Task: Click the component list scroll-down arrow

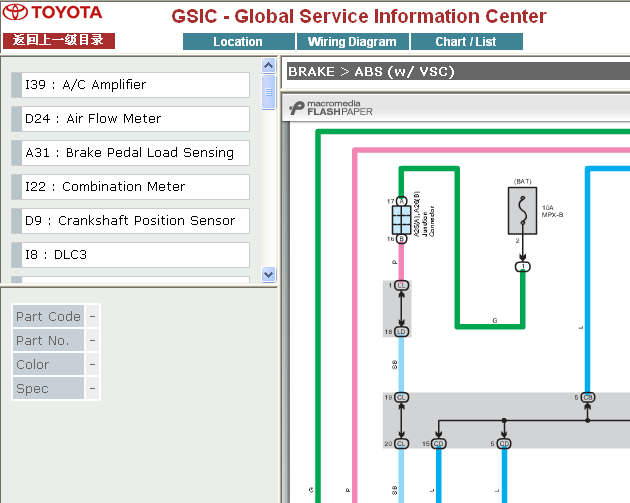Action: 268,274
